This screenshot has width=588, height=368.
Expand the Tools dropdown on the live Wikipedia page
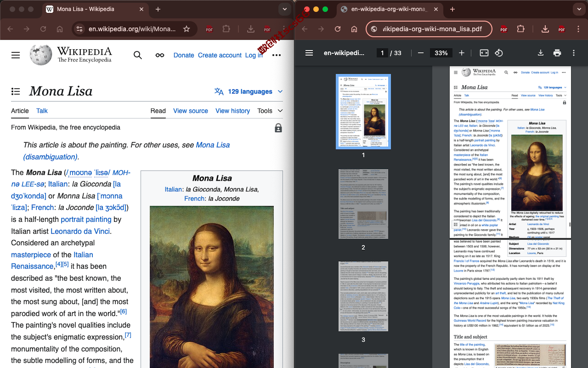point(270,111)
